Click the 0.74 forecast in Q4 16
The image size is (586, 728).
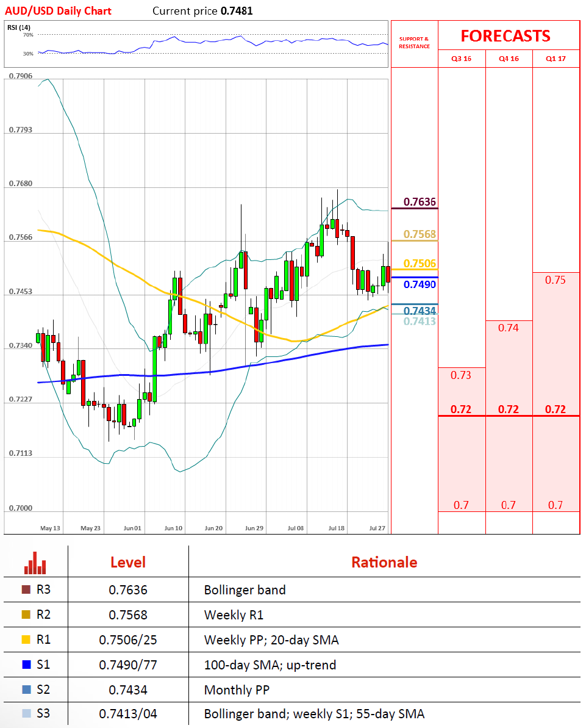508,328
